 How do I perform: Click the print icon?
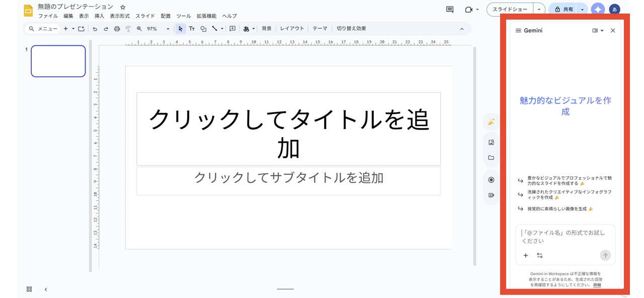116,29
